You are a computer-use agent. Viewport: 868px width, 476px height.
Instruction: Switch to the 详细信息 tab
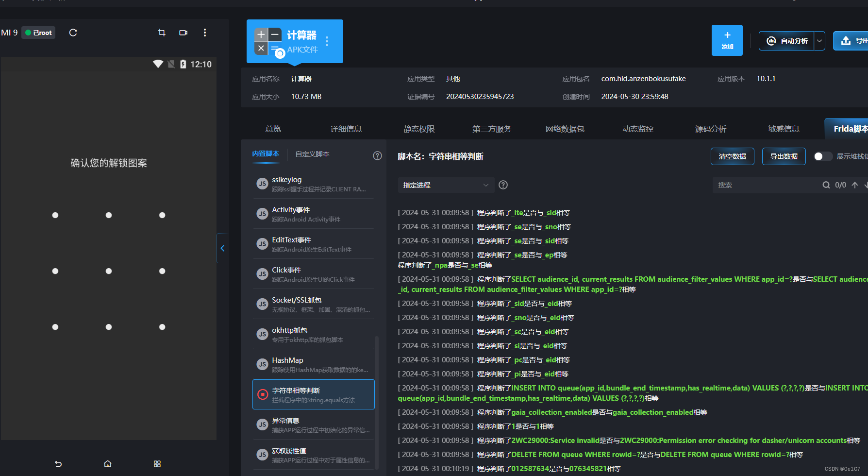(346, 129)
